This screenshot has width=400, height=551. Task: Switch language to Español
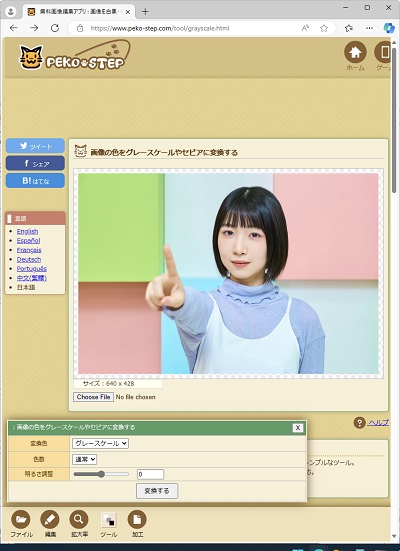pos(28,241)
